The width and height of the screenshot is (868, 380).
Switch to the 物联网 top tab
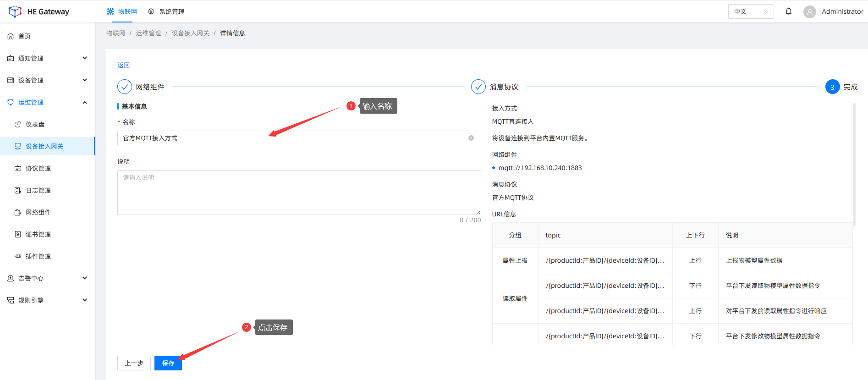coord(122,11)
